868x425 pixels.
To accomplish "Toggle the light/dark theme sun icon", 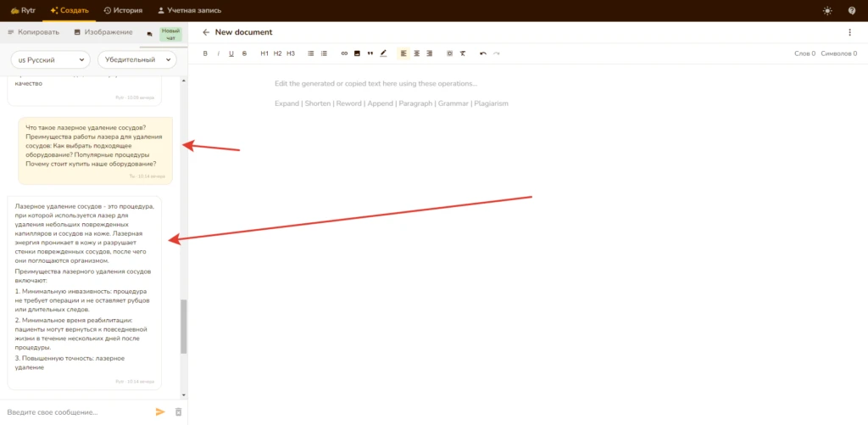I will click(827, 10).
